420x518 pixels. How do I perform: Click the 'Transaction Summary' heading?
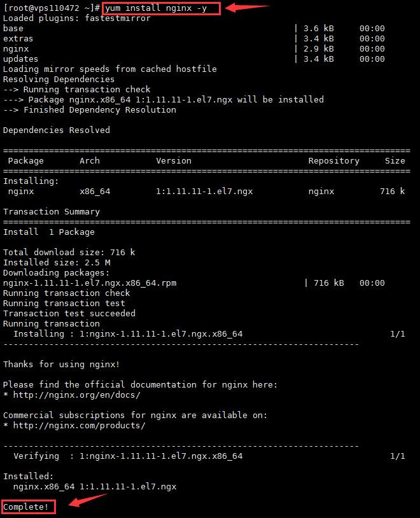[x=52, y=212]
